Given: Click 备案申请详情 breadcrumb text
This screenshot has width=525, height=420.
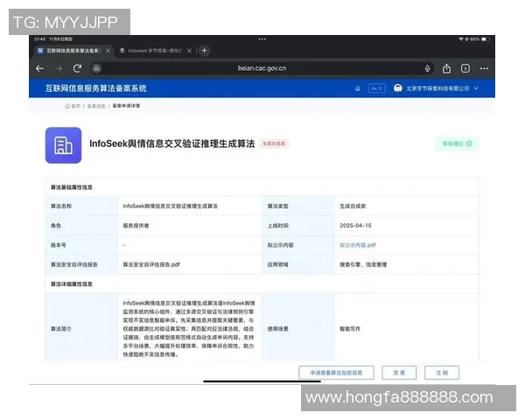Looking at the screenshot, I should (126, 106).
